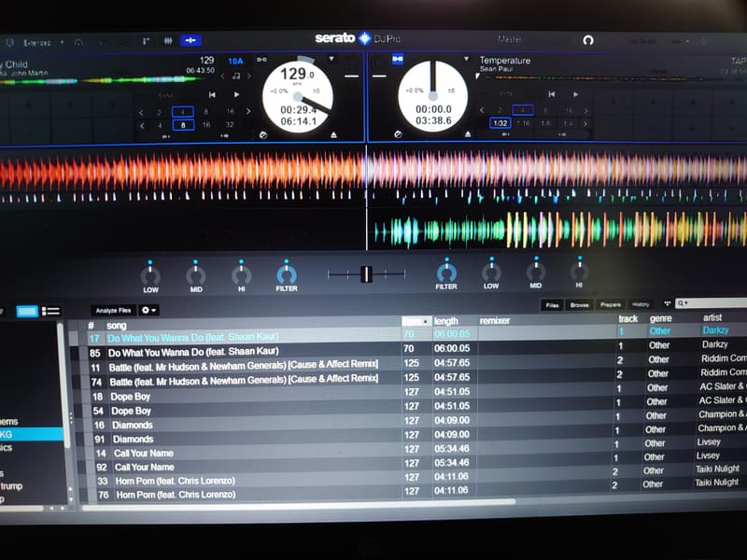Switch to the History tab

click(641, 305)
